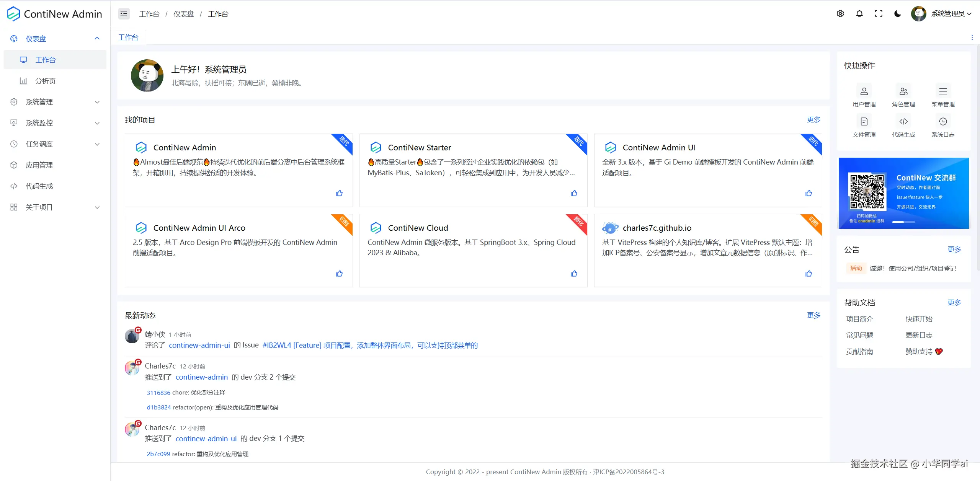Viewport: 980px width, 481px height.
Task: Switch to the 工作台 page tab
Action: click(x=128, y=38)
